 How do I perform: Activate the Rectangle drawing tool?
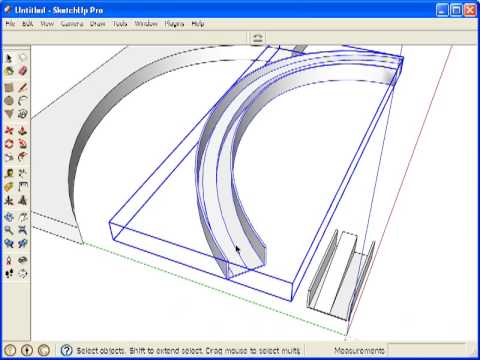click(9, 88)
